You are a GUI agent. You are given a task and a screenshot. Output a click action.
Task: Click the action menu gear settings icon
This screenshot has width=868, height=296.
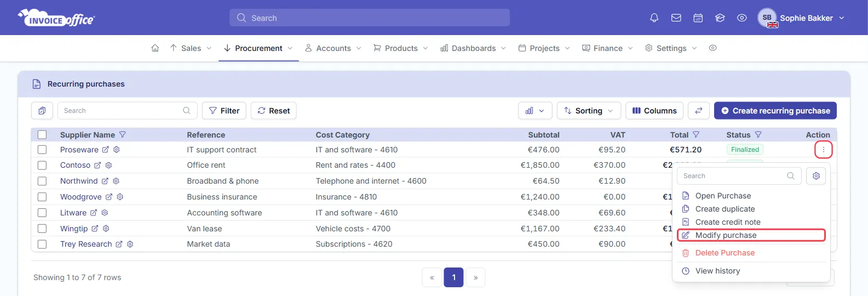click(816, 176)
